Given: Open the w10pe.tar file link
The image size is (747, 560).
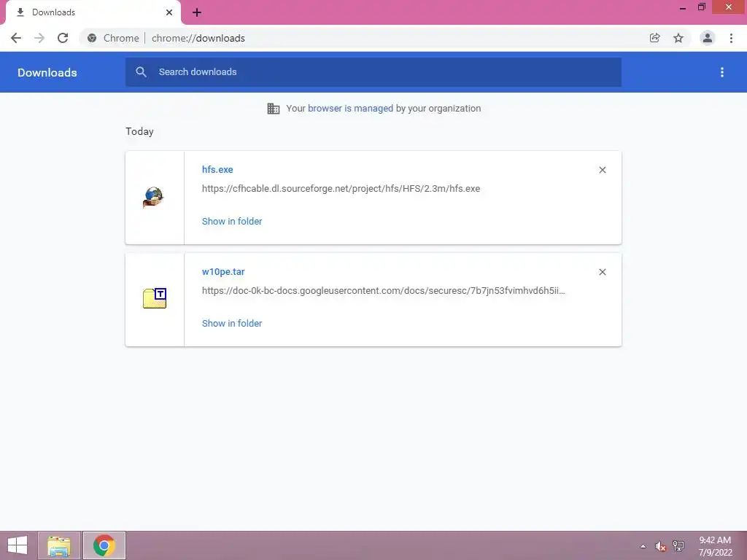Looking at the screenshot, I should point(223,271).
